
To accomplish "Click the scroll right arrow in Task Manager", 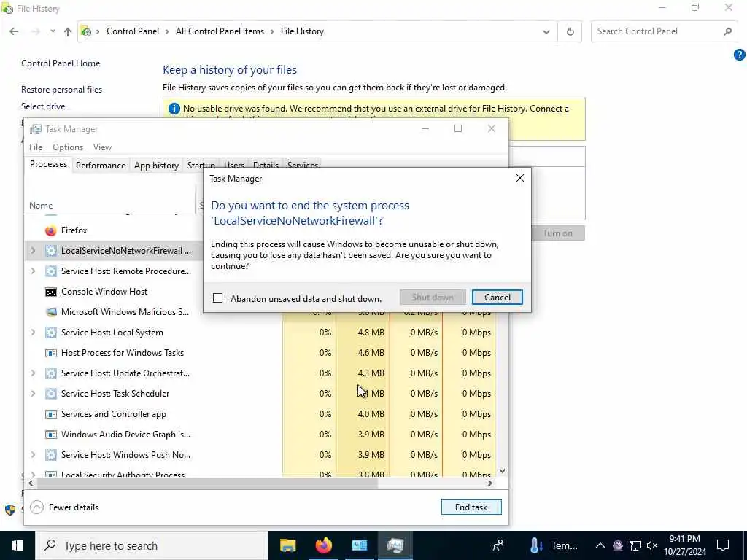I will [x=489, y=483].
